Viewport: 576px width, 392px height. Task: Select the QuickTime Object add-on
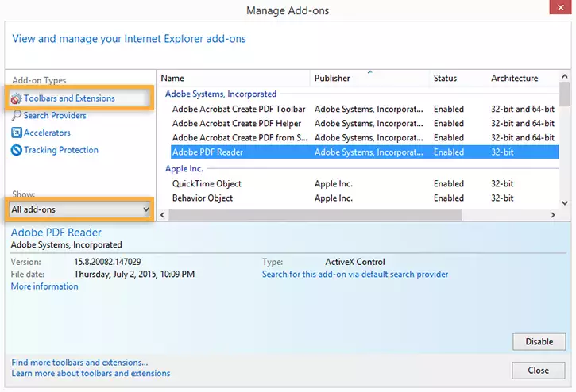pos(207,184)
